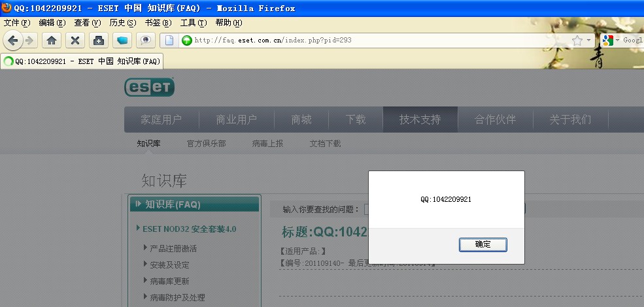Open the 技术支持 navigation tab
Screen dimensions: 644x307
click(420, 120)
